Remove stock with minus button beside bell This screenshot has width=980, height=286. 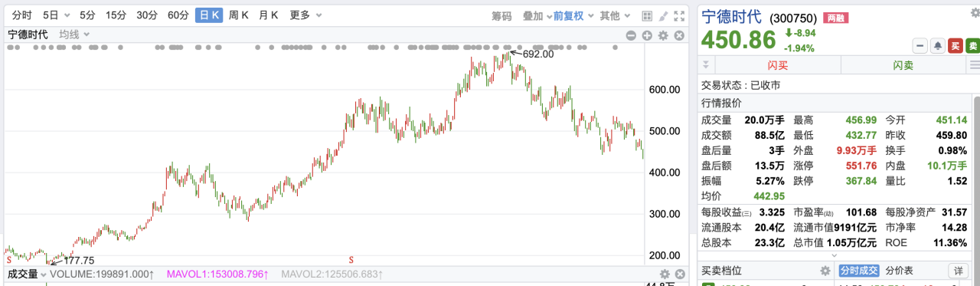pos(920,46)
